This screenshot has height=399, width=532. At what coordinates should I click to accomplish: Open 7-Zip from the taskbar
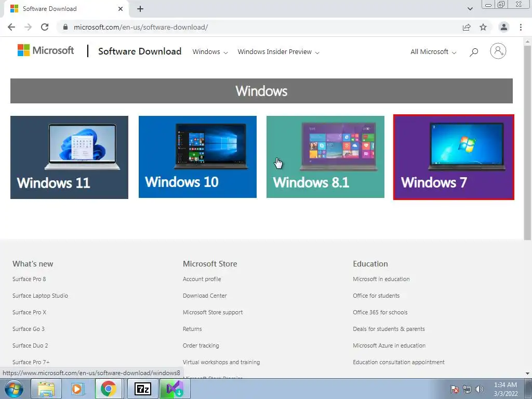(142, 389)
